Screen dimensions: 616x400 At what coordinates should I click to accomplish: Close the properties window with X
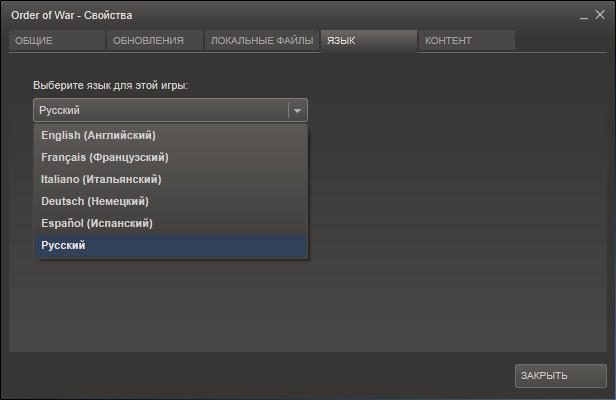[x=600, y=15]
